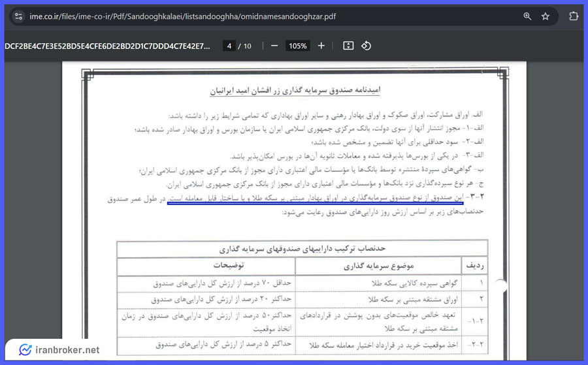
Task: Click the table title 'حدنصاب ترکیب داراییهای صندوقهای سرمایه گذاری'
Action: 302,249
